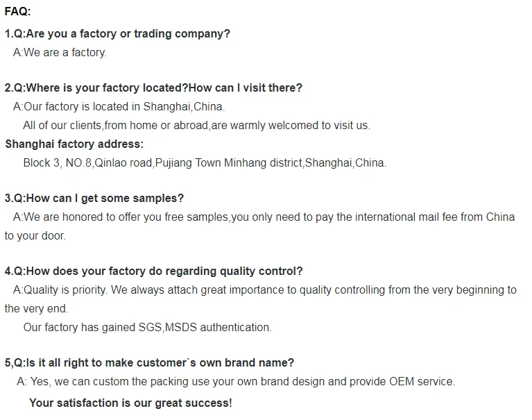Click 'Pujiang Town Minhang district' in address
Image resolution: width=532 pixels, height=420 pixels.
click(x=229, y=163)
